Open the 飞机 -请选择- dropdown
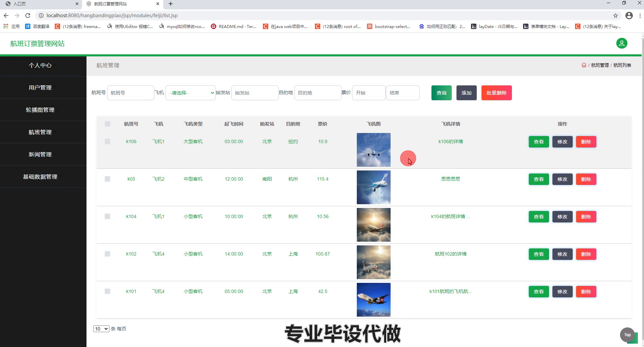 (191, 93)
